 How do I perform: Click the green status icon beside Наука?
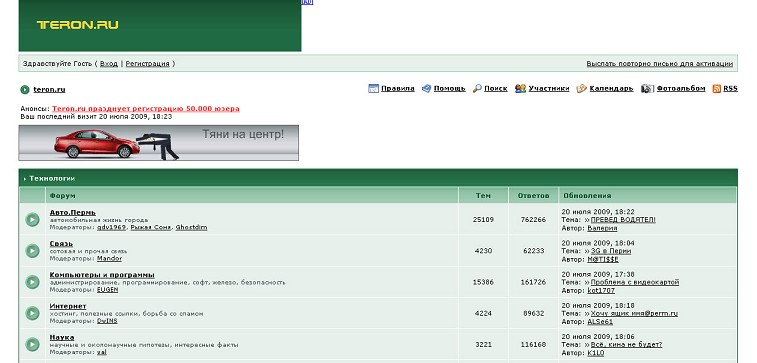click(32, 344)
